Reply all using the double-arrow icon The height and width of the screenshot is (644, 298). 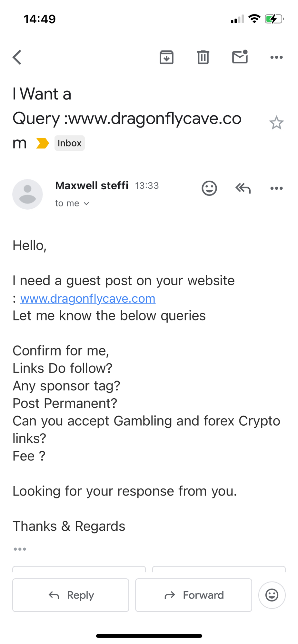[243, 188]
